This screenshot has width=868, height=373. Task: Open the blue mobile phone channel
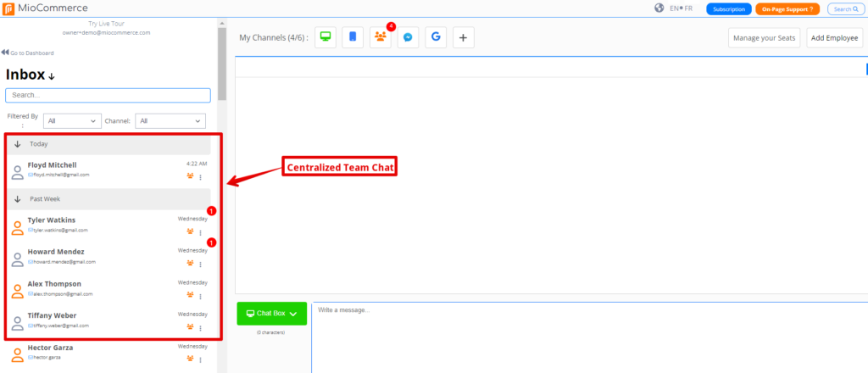pyautogui.click(x=353, y=37)
